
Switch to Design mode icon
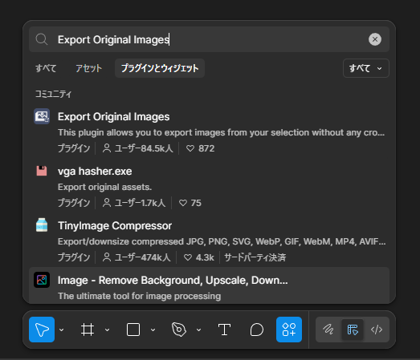(353, 330)
